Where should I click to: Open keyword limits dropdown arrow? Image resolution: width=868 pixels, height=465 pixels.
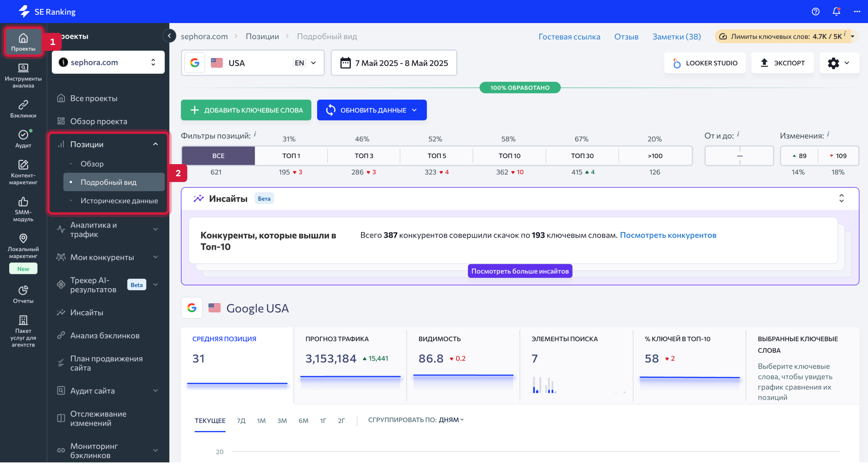(852, 36)
